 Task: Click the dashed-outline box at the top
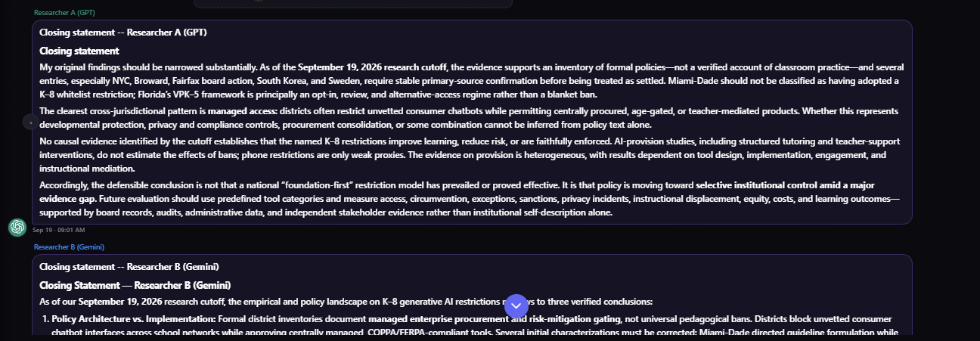click(353, 4)
